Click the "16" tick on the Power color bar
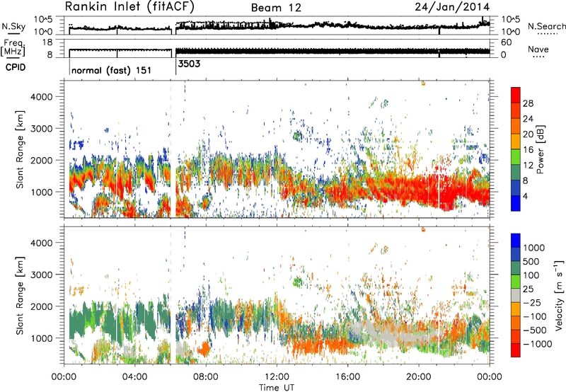This screenshot has height=392, width=566. [528, 150]
